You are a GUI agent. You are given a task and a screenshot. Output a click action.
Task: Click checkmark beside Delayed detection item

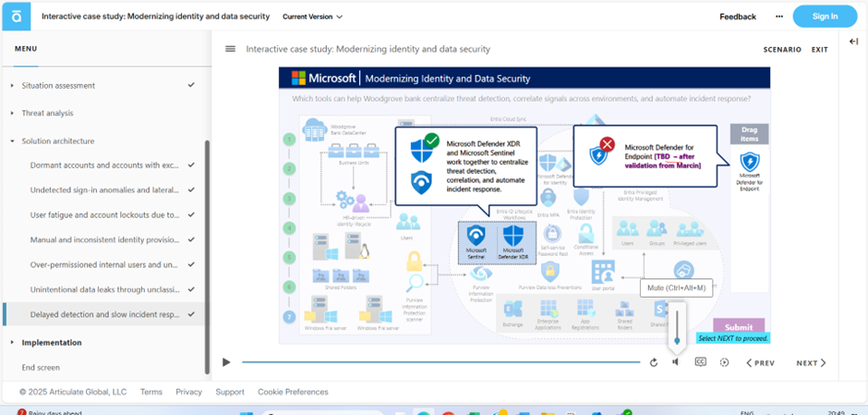pos(191,313)
